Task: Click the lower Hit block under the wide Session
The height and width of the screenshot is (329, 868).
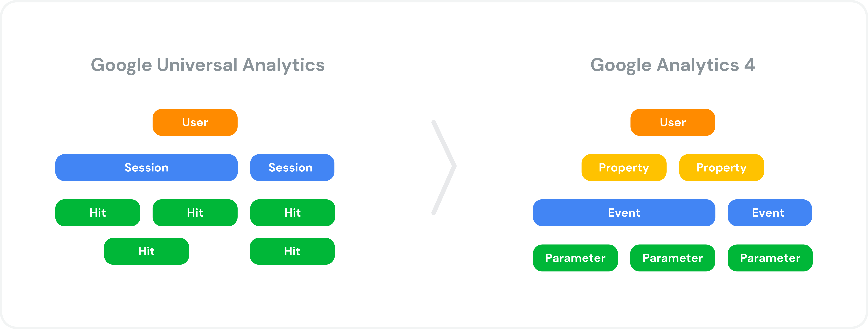Action: (x=146, y=251)
